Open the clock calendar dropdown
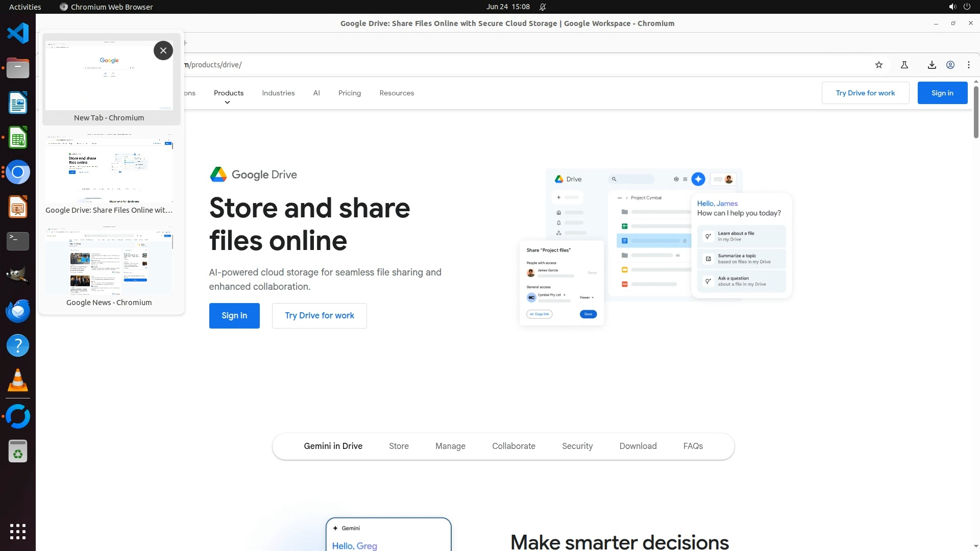The height and width of the screenshot is (551, 980). [507, 7]
